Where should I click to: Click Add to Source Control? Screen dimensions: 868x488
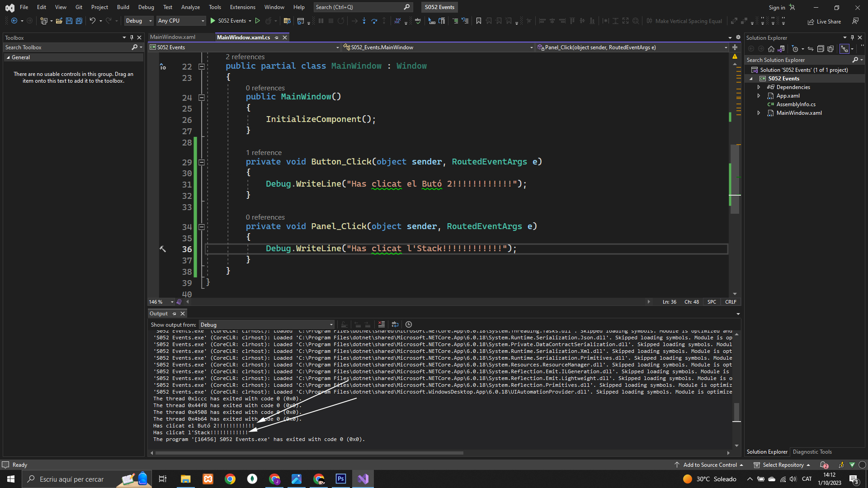click(709, 465)
